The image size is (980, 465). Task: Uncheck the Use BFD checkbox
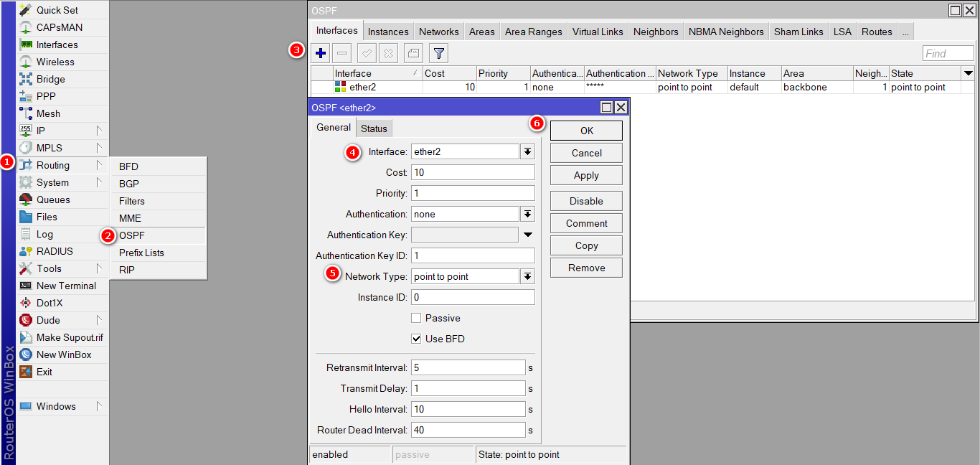pos(416,339)
